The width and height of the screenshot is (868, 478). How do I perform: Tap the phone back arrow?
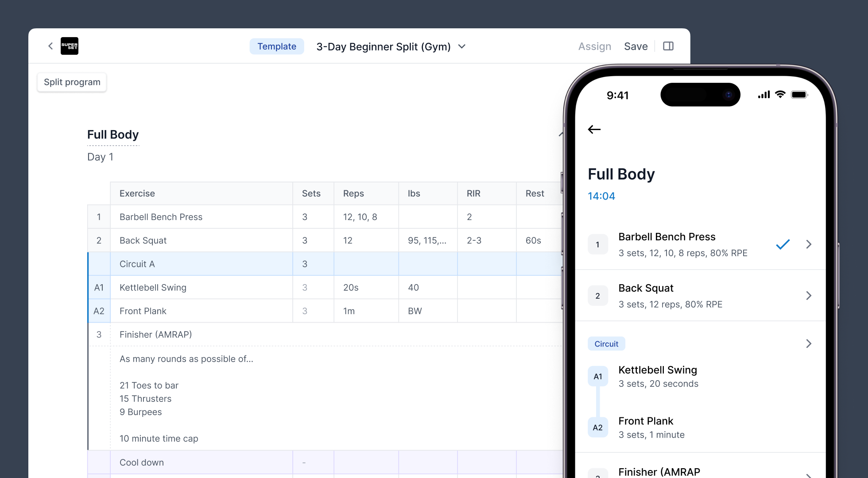[594, 129]
